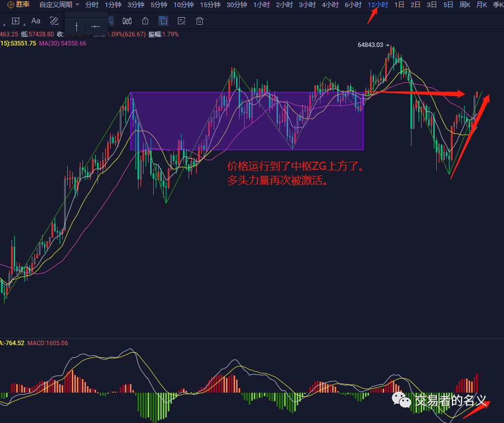Click the 64843.03 high price label

[370, 45]
